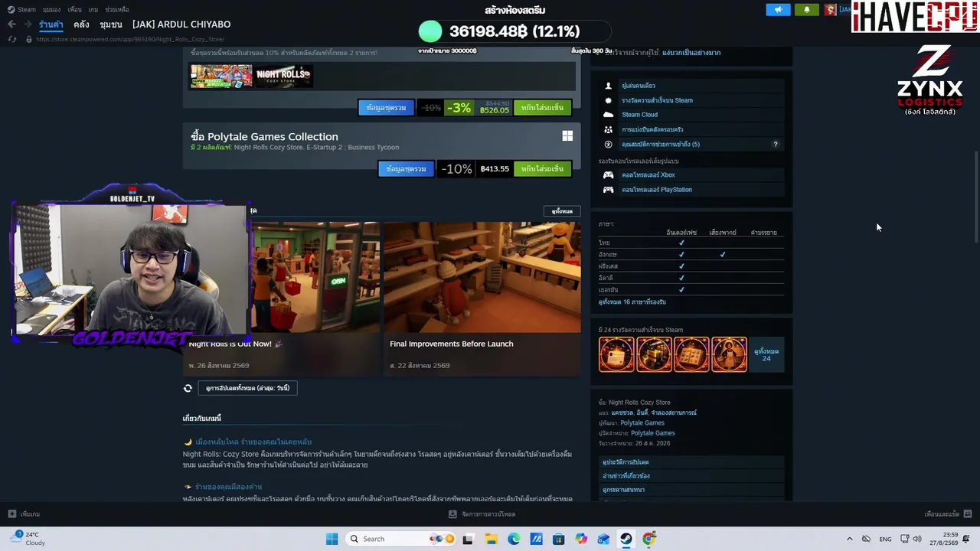Open the PlayStation controller support link
The height and width of the screenshot is (551, 980).
[657, 190]
